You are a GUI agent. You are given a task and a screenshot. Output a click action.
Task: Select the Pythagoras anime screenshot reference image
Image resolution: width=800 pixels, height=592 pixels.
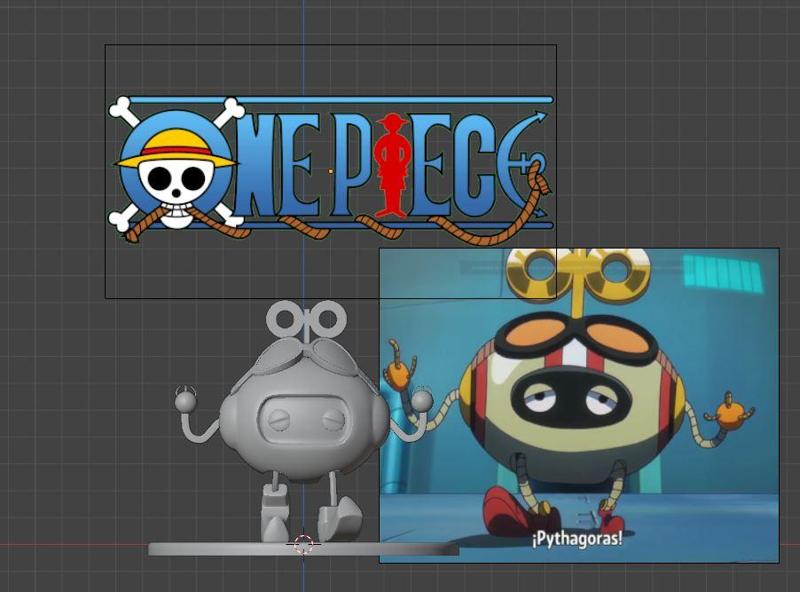point(579,406)
